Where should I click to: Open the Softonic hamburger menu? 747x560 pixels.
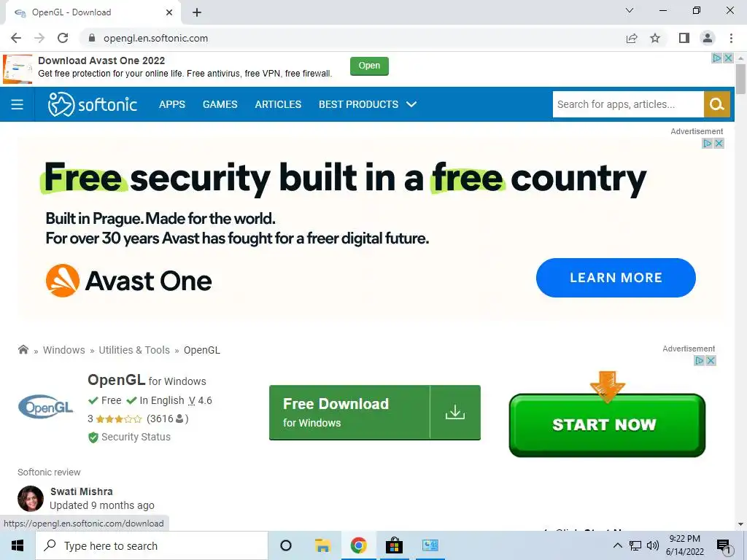(18, 104)
